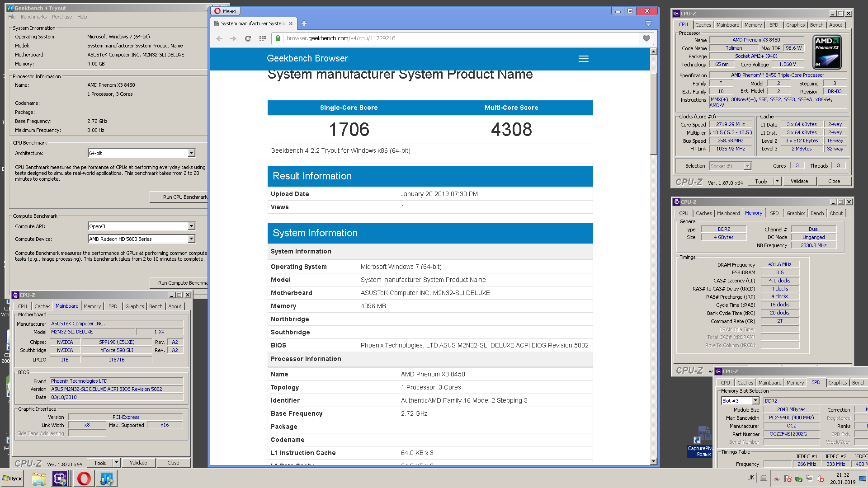Image resolution: width=868 pixels, height=488 pixels.
Task: Click the DRAM Frequency value 431.6 MHz
Action: tap(780, 265)
